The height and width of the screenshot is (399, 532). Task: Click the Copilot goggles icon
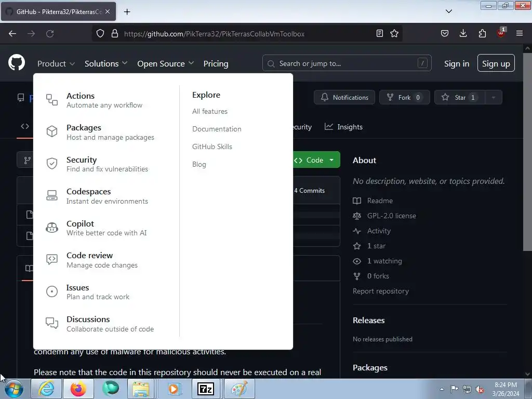[52, 228]
